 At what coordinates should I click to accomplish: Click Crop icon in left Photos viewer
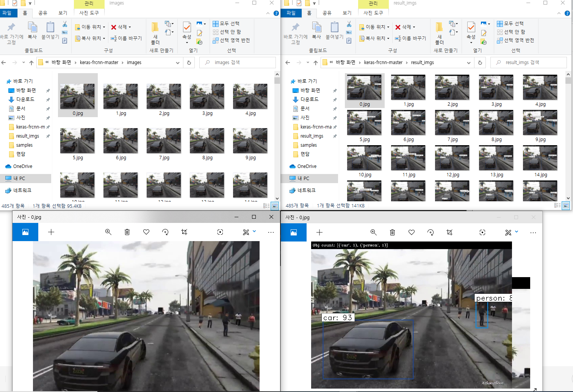pyautogui.click(x=184, y=232)
